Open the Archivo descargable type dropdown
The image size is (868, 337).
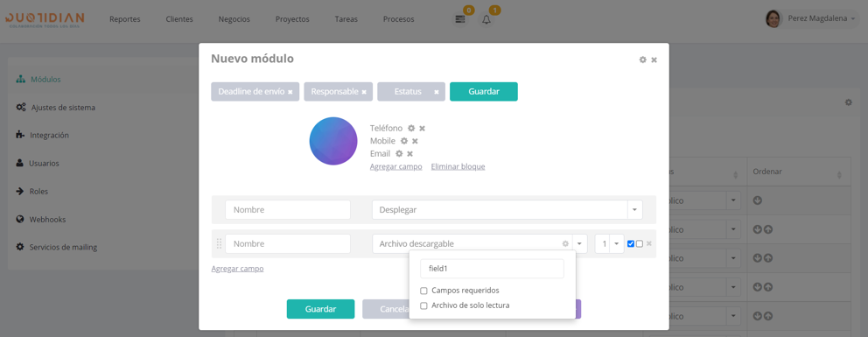579,244
